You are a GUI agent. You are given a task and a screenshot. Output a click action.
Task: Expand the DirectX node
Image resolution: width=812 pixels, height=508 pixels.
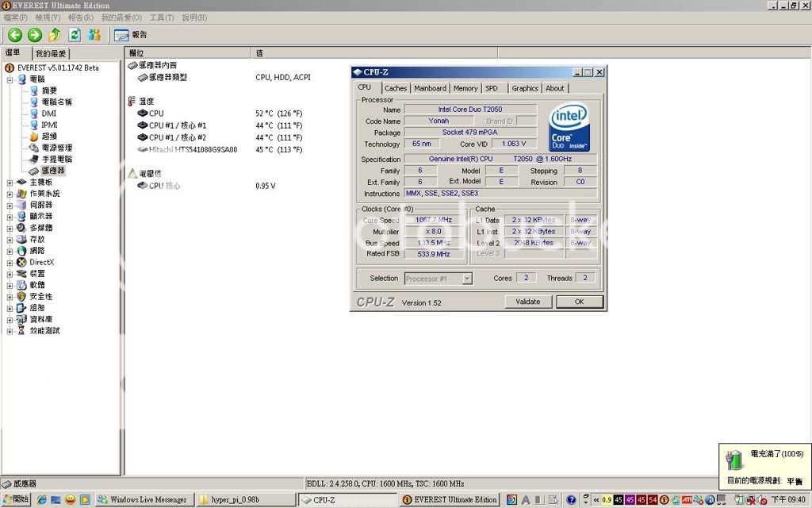10,263
